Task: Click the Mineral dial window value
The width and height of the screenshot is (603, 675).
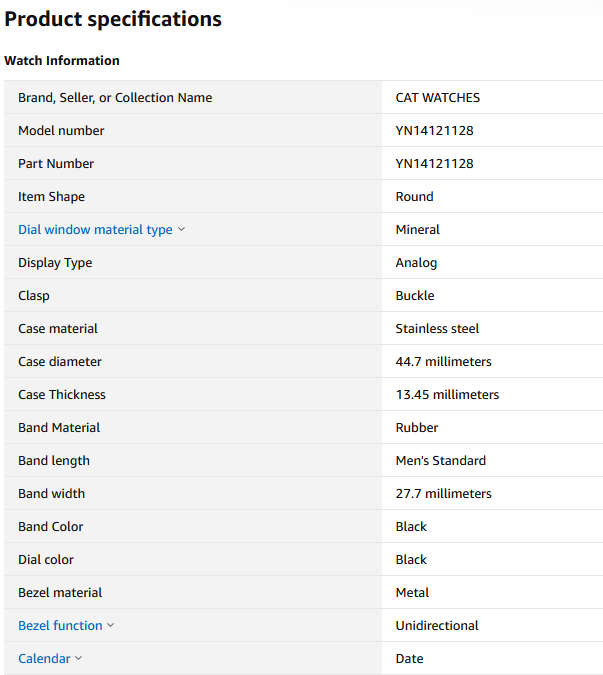Action: (417, 229)
